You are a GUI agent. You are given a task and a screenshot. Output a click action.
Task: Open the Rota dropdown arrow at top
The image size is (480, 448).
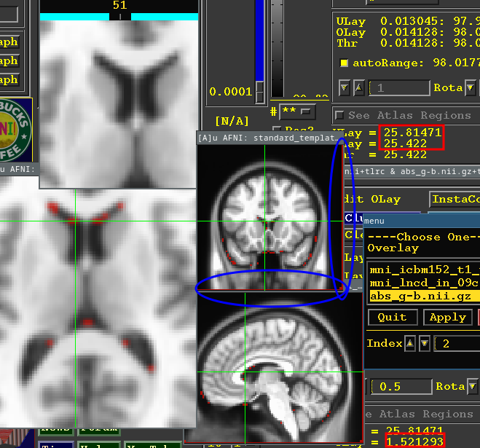(x=471, y=88)
